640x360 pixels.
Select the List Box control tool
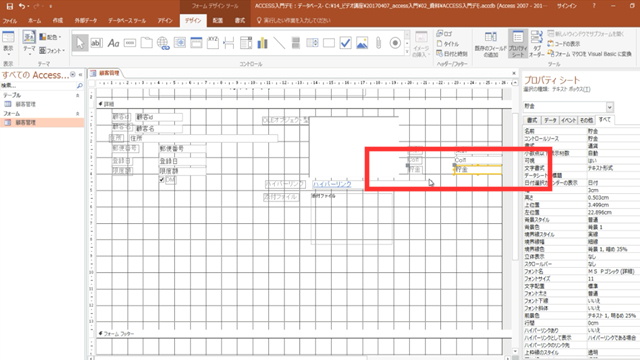312,43
